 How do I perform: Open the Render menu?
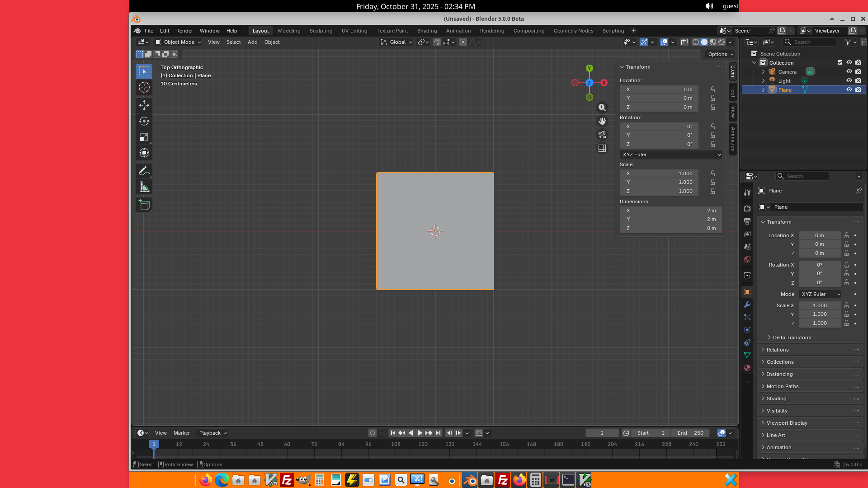[x=184, y=31]
